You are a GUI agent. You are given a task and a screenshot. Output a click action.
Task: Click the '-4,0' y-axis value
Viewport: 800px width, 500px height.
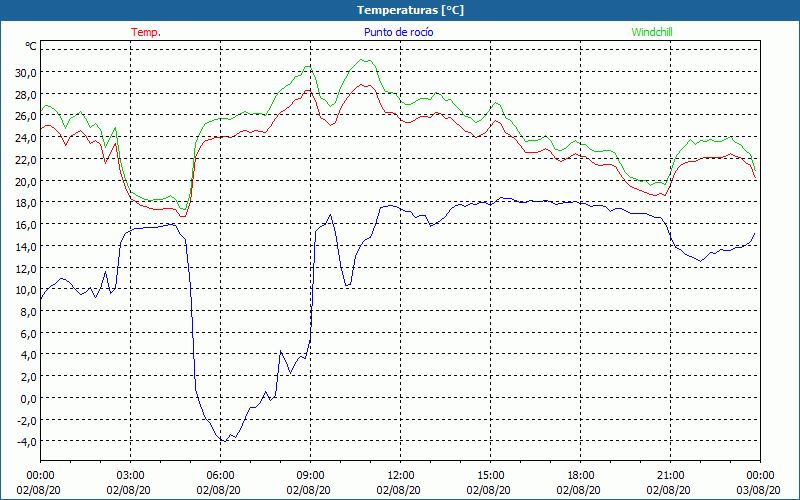26,442
